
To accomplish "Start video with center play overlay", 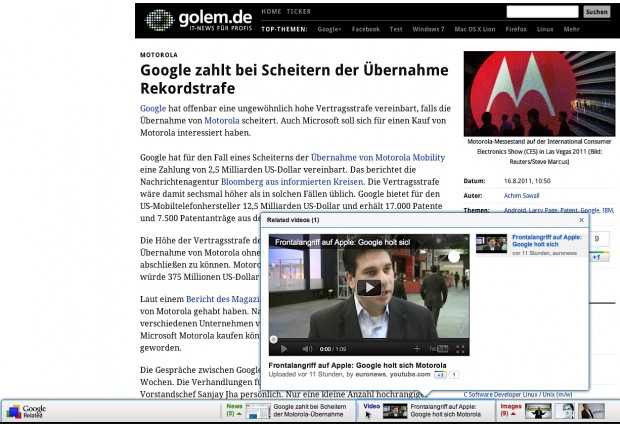I will pyautogui.click(x=369, y=288).
